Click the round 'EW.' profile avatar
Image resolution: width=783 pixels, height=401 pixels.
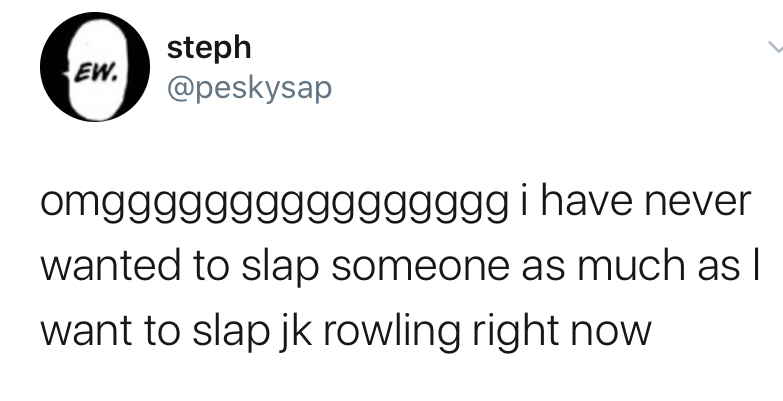click(95, 67)
